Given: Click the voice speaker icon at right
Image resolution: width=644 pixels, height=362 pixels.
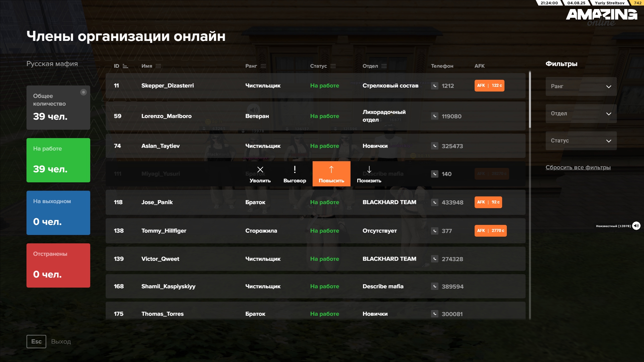Looking at the screenshot, I should tap(636, 226).
